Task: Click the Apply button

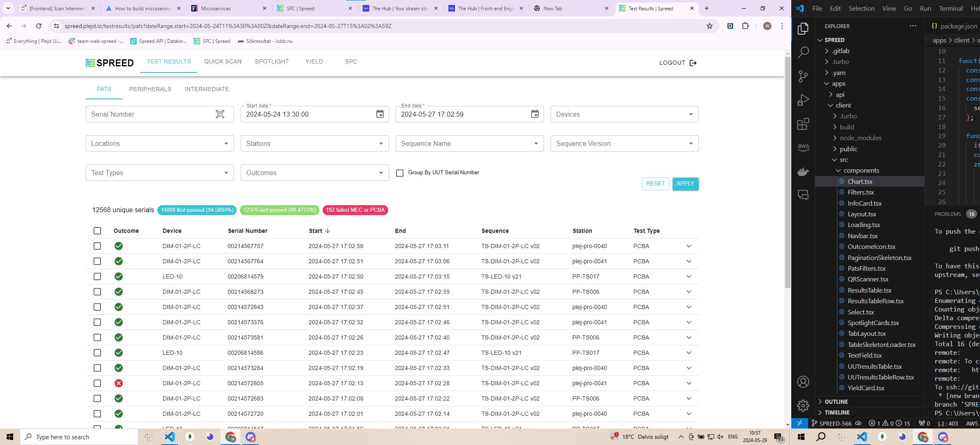Action: [x=685, y=183]
